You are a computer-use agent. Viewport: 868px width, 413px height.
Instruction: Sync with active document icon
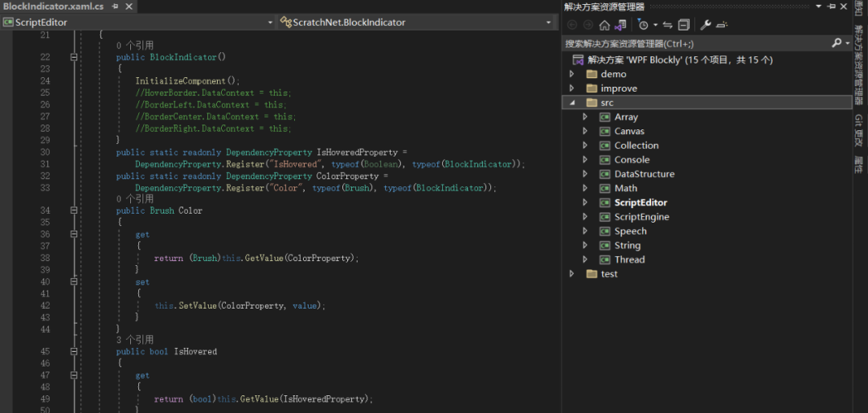[668, 25]
